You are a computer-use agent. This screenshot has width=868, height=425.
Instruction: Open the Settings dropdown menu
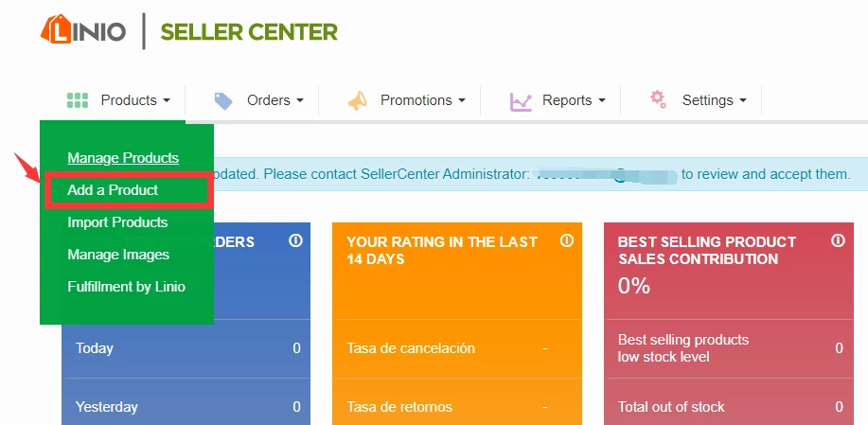pyautogui.click(x=715, y=100)
